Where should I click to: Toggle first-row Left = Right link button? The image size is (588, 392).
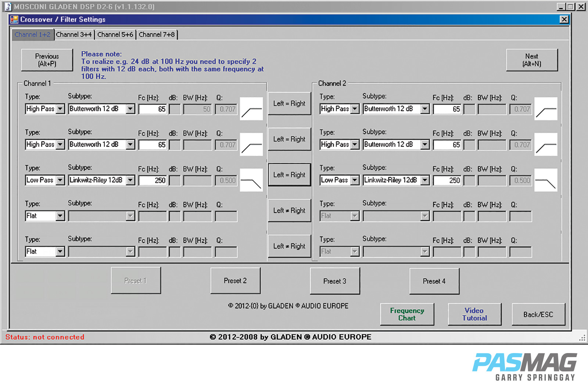coord(289,104)
